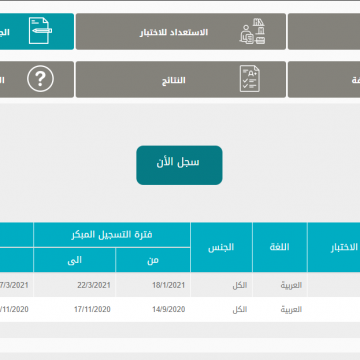Screen dimensions: 360x360
Task: Click the results checklist A+ icon
Action: (x=250, y=79)
